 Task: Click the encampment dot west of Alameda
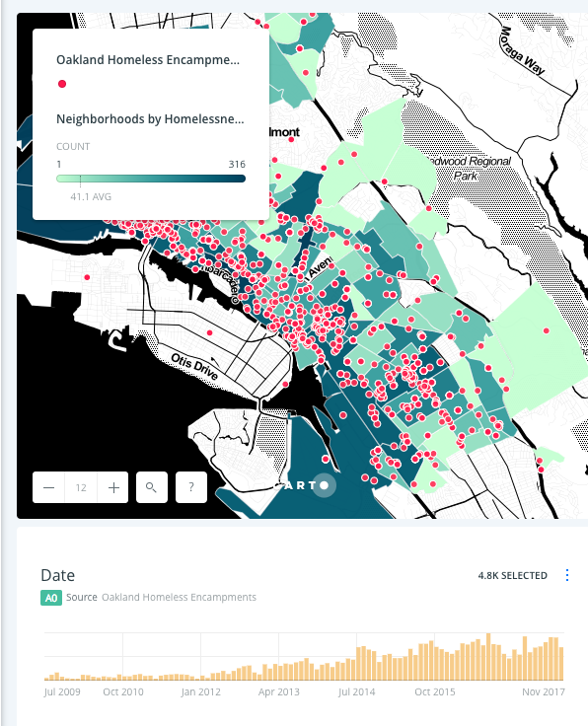pos(87,277)
